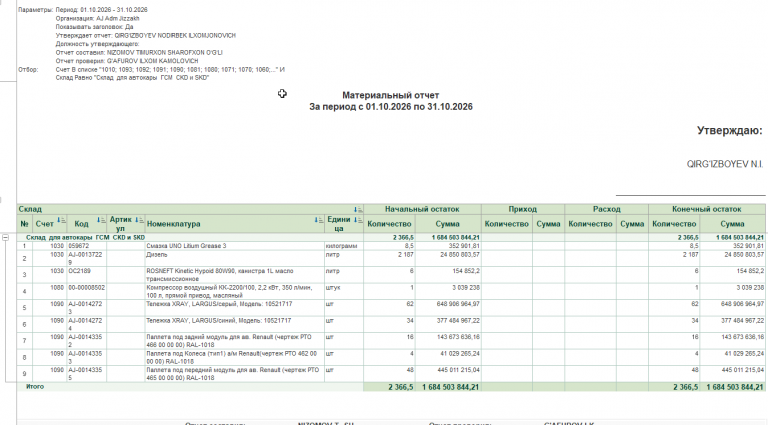This screenshot has height=425, width=768.
Task: Click the Склад Равно filter line
Action: (x=132, y=78)
